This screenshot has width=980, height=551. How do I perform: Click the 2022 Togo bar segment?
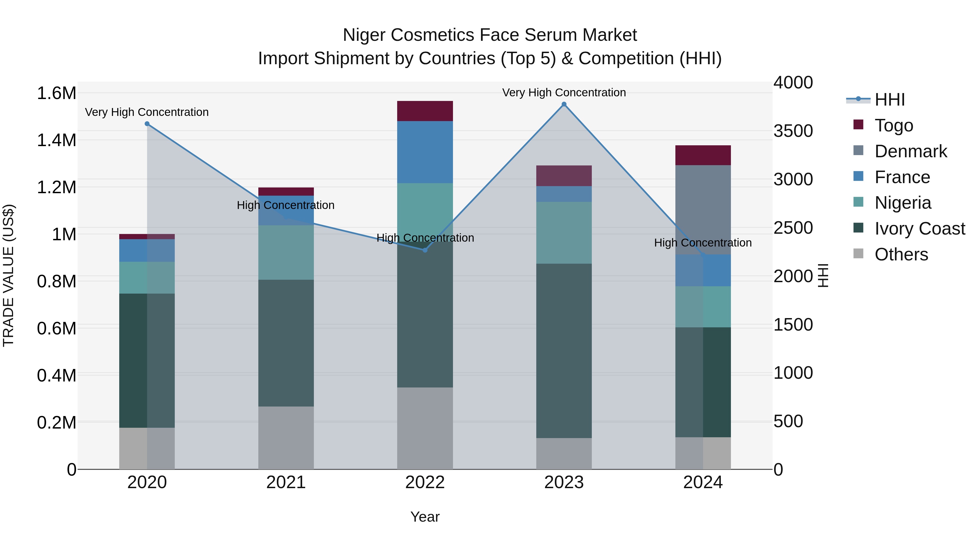coord(425,111)
